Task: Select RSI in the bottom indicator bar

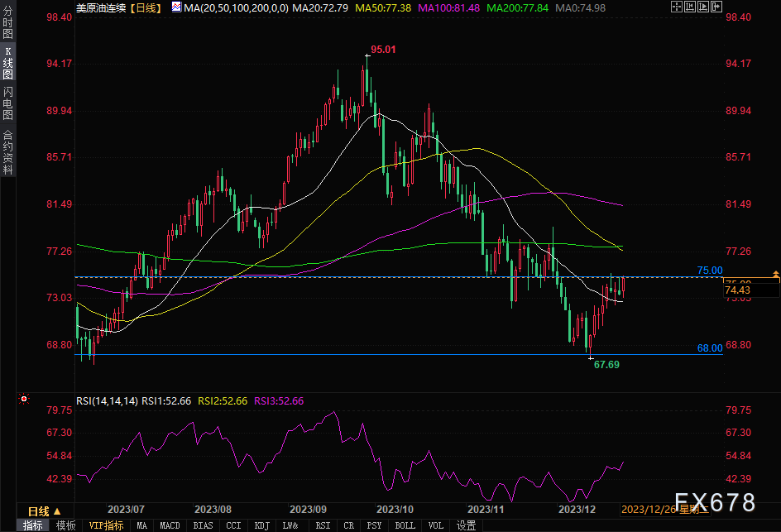Action: pos(323,525)
